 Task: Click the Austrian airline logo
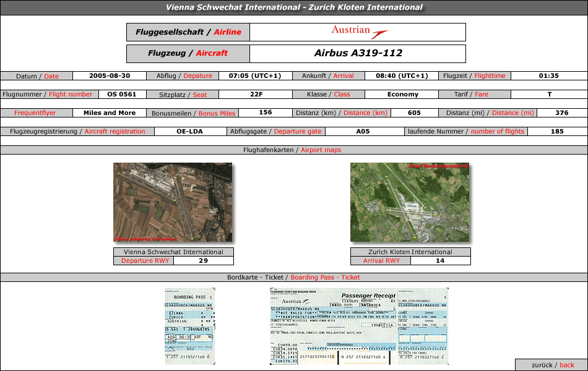359,32
